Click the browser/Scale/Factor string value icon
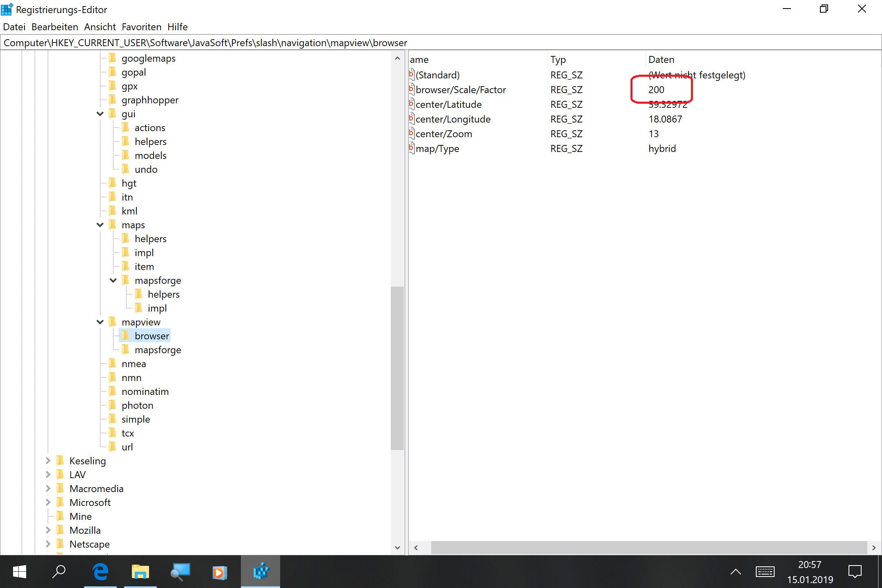The height and width of the screenshot is (588, 882). click(412, 89)
